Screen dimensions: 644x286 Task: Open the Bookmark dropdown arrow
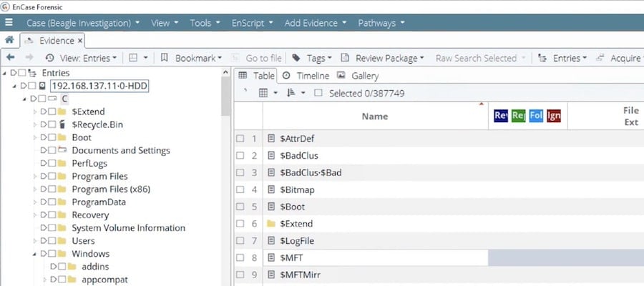(x=220, y=58)
